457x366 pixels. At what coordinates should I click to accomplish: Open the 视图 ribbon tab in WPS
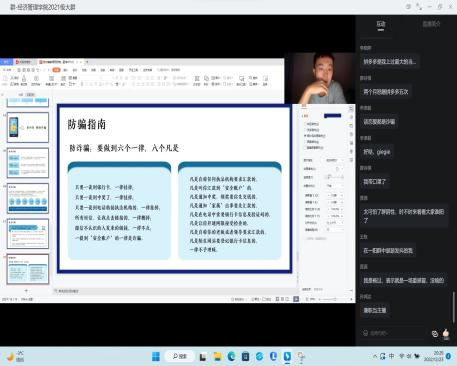pos(122,70)
